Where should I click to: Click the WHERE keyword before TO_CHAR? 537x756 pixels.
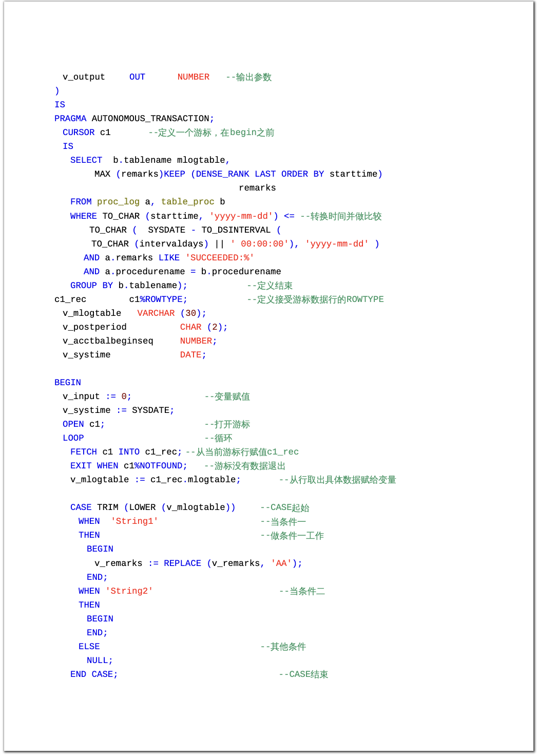pyautogui.click(x=84, y=216)
